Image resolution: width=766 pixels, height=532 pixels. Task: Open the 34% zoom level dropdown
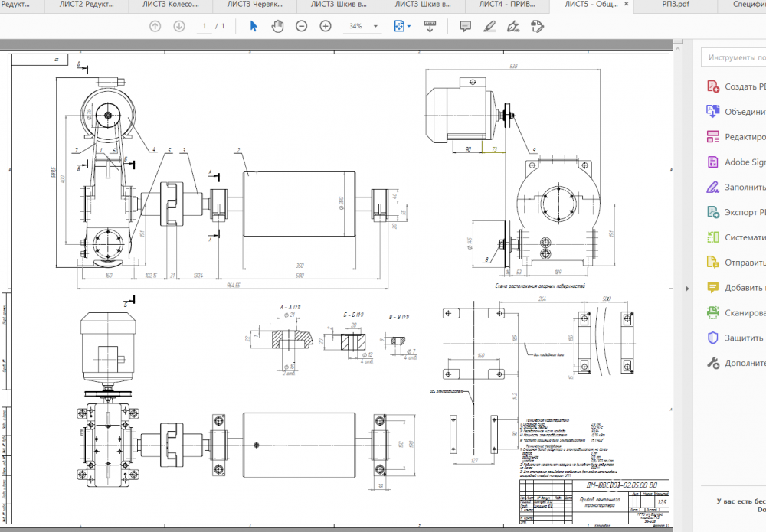tap(364, 26)
